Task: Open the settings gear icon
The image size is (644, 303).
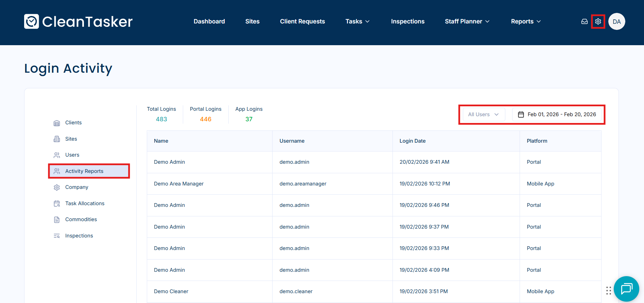Action: (598, 21)
